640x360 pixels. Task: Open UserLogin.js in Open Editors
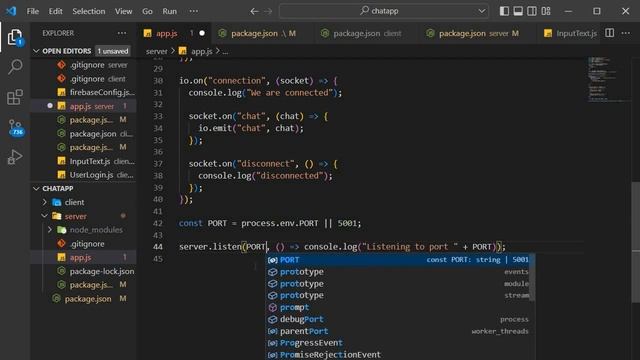coord(84,175)
